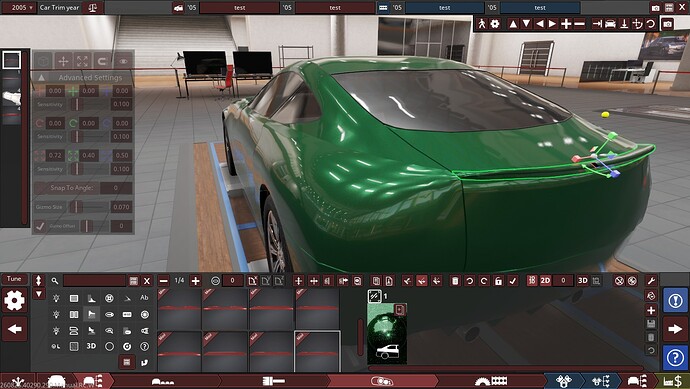Select the gizmo move tool

[63, 61]
